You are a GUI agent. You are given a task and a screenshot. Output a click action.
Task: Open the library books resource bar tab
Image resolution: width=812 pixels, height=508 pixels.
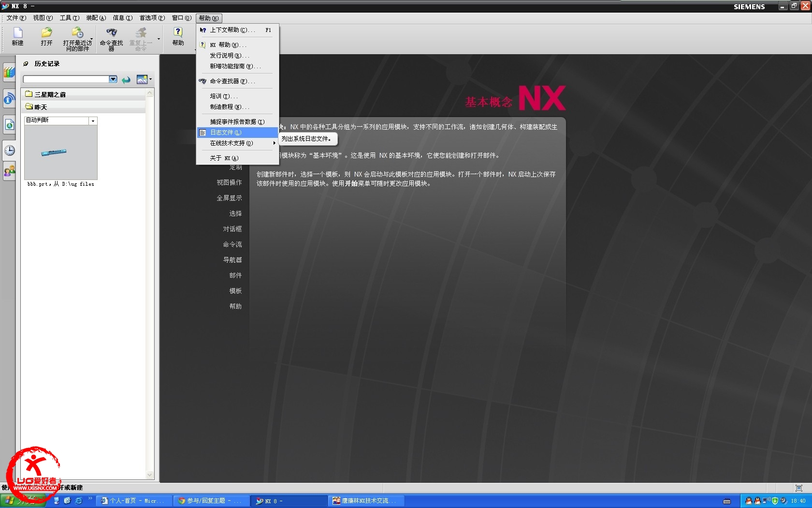[9, 73]
